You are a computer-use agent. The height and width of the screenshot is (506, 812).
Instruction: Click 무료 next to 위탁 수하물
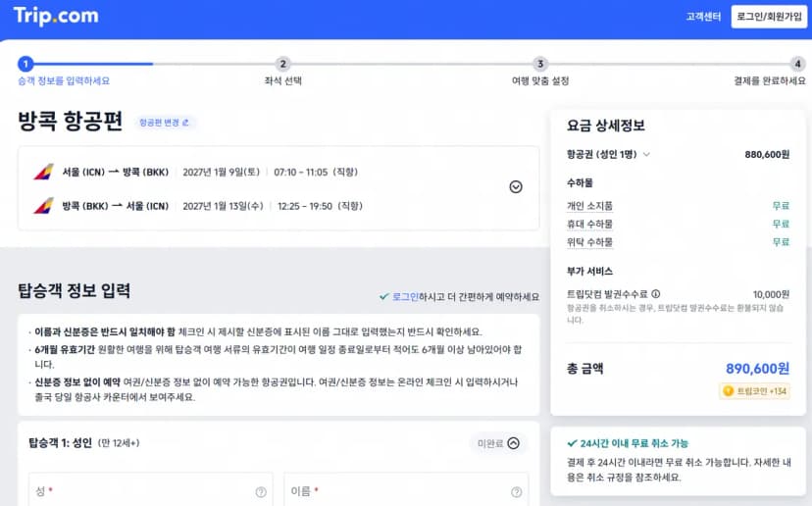(x=781, y=242)
